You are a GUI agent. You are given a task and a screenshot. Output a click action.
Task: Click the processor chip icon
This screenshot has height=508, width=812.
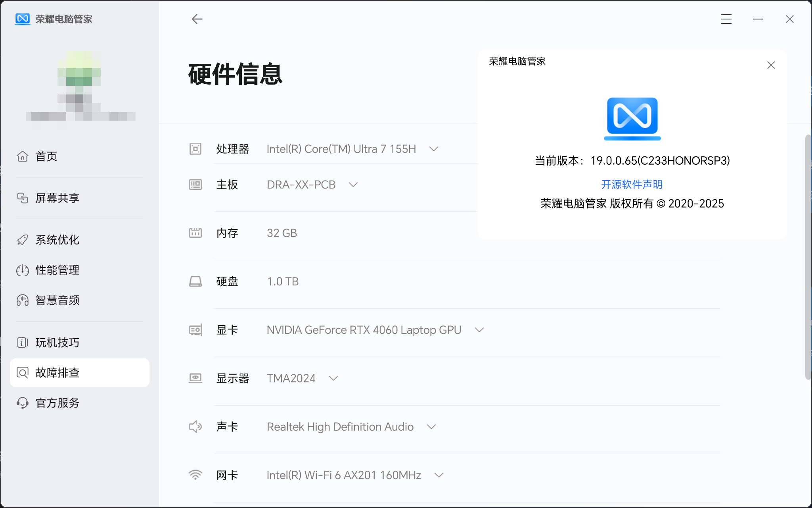(195, 149)
